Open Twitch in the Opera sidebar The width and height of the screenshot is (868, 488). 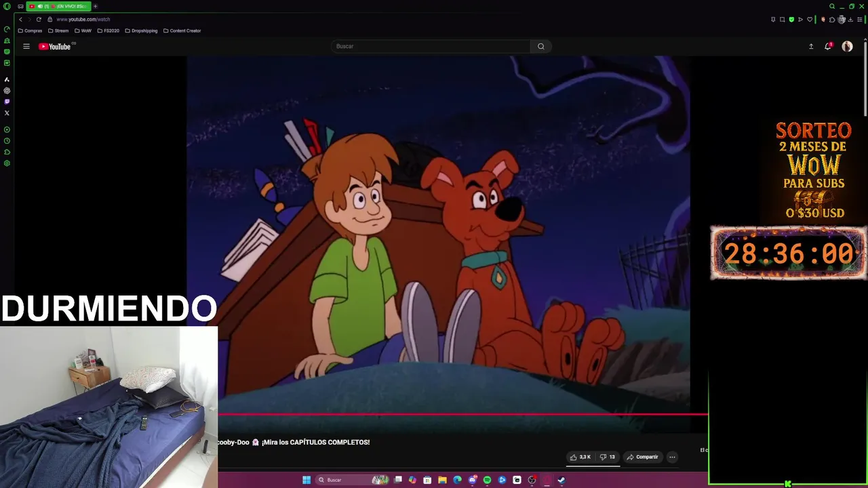coord(7,102)
